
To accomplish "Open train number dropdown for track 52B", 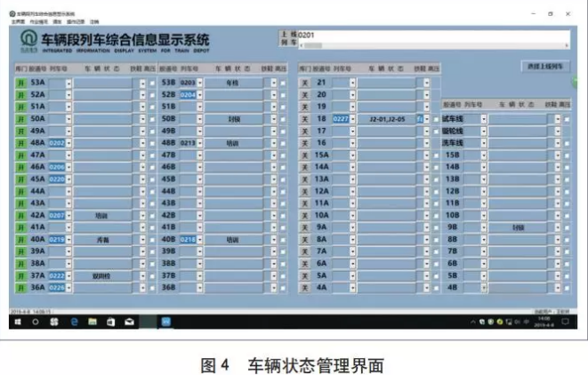I will tap(200, 95).
